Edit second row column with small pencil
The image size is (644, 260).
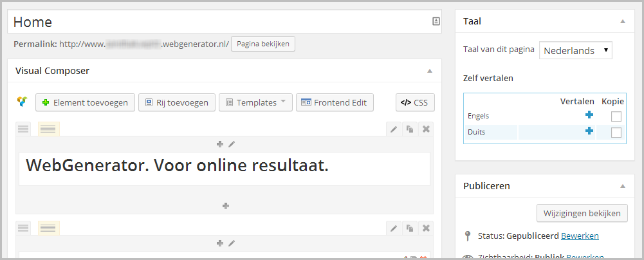232,243
